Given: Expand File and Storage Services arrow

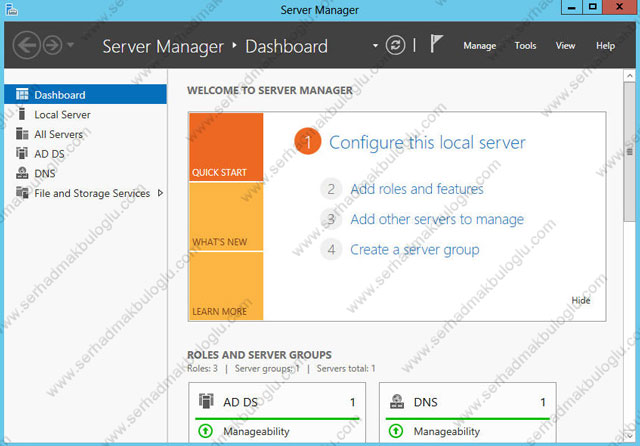Looking at the screenshot, I should tap(160, 193).
